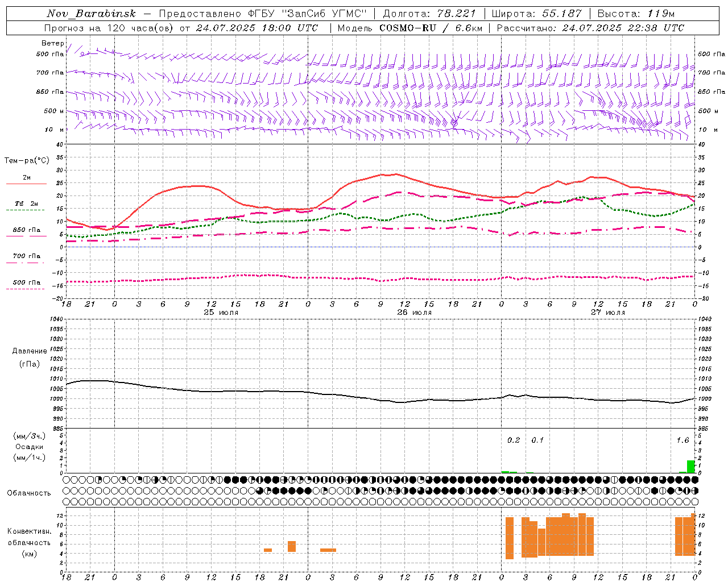This screenshot has width=728, height=582.
Task: Click the 26 июля date label
Action: tap(415, 313)
